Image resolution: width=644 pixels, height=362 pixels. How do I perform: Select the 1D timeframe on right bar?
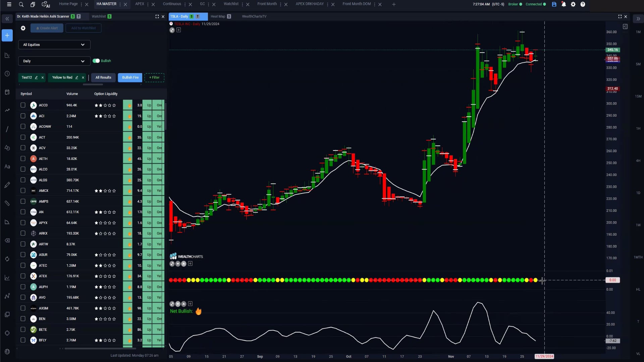[638, 193]
